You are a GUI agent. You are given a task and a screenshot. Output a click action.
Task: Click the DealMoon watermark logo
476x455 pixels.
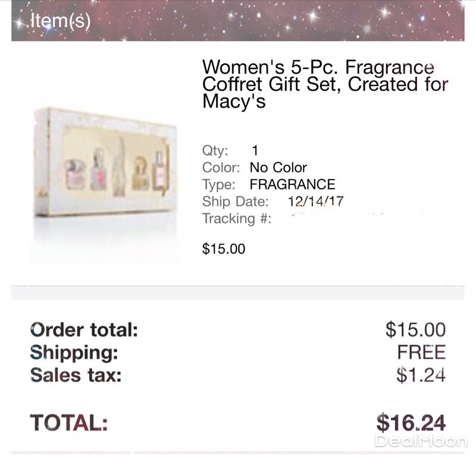tap(421, 440)
